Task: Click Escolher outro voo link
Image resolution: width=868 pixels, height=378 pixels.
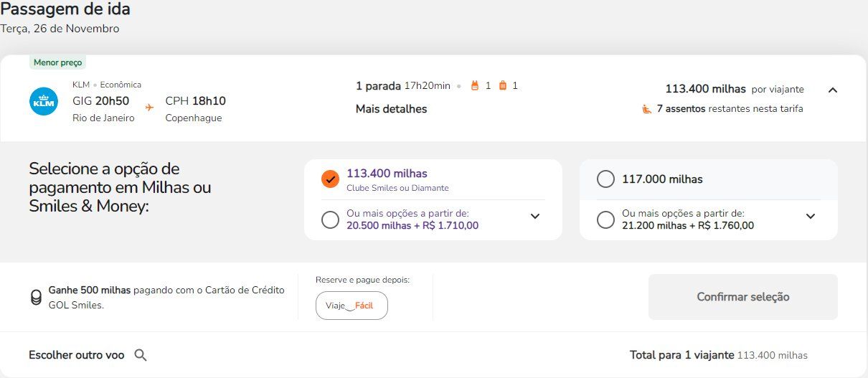Action: coord(76,355)
